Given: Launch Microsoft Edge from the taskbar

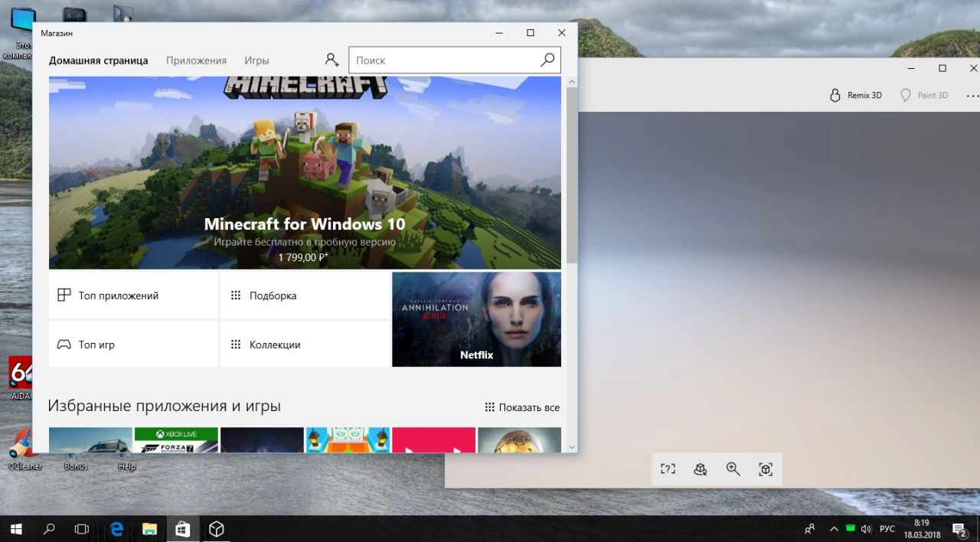Looking at the screenshot, I should [x=116, y=528].
